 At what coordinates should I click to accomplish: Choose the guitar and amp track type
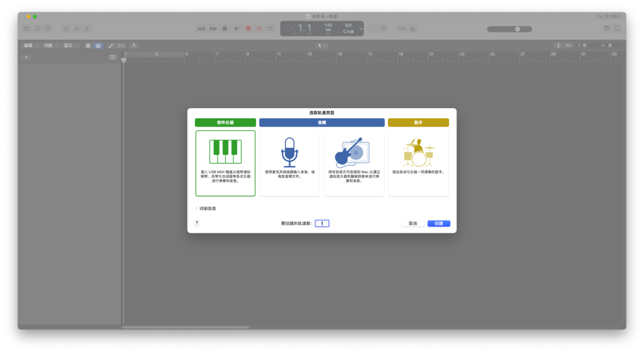(354, 163)
